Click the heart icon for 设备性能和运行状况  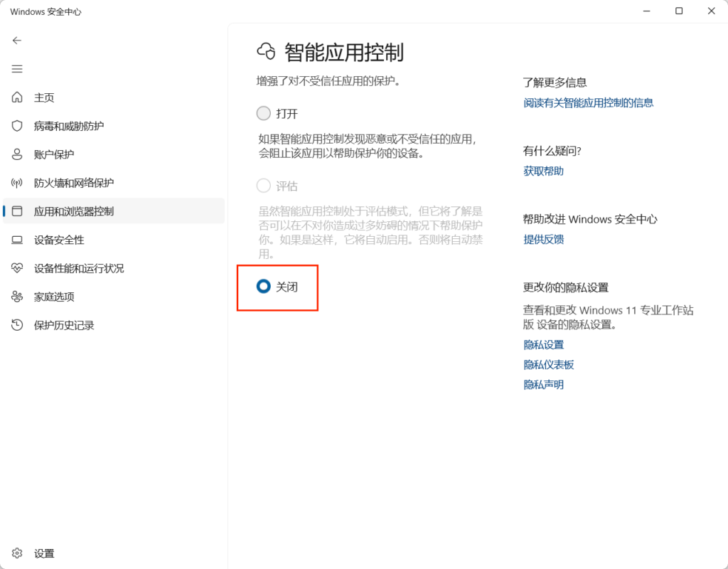(17, 268)
